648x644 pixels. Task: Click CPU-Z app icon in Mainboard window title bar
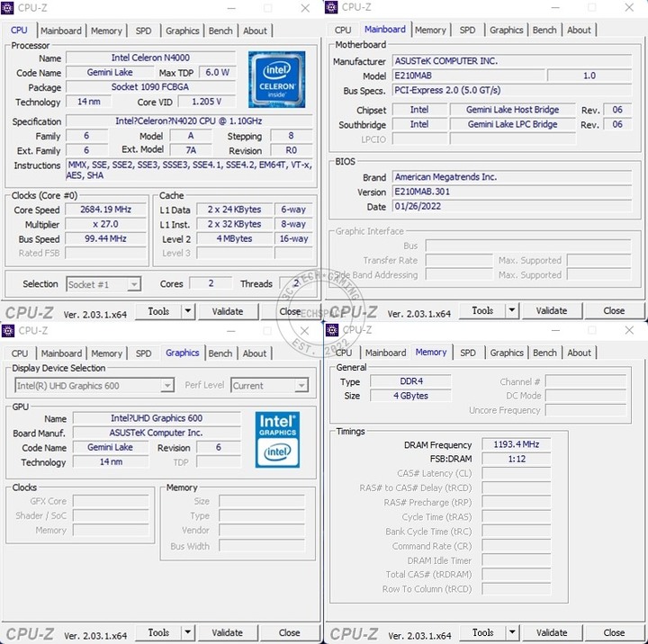[x=331, y=7]
